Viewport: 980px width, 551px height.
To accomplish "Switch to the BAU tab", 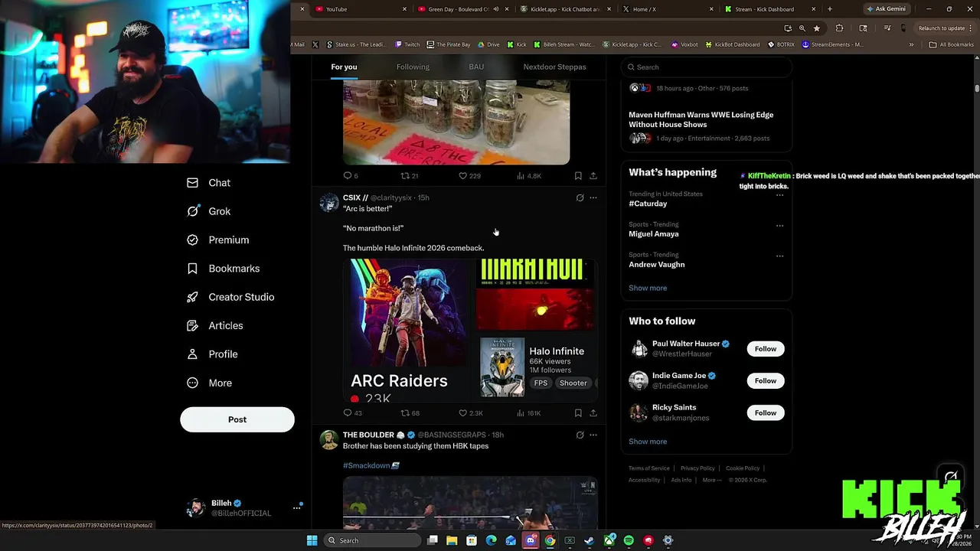I will [x=476, y=67].
